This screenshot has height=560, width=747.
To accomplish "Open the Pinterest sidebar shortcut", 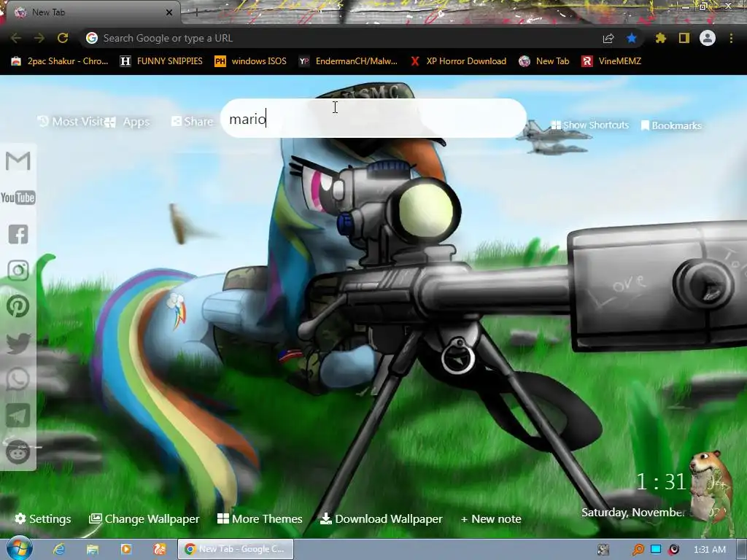I will pos(18,307).
